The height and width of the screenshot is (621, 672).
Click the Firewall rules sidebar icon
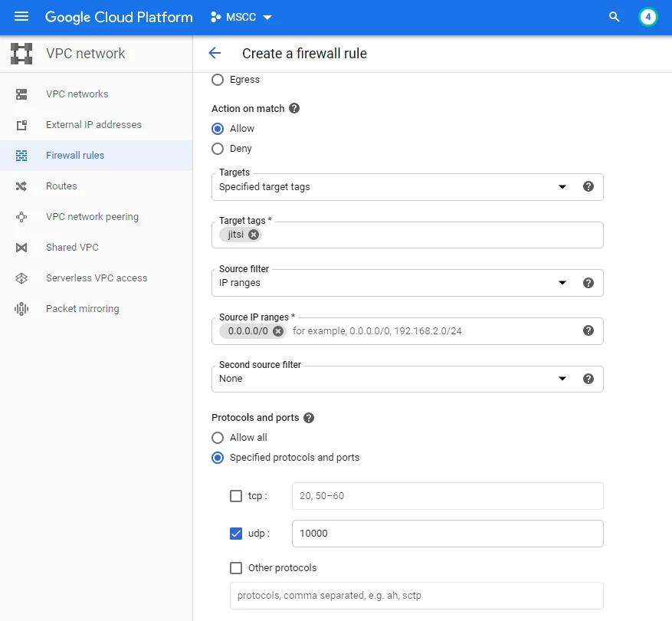coord(21,155)
